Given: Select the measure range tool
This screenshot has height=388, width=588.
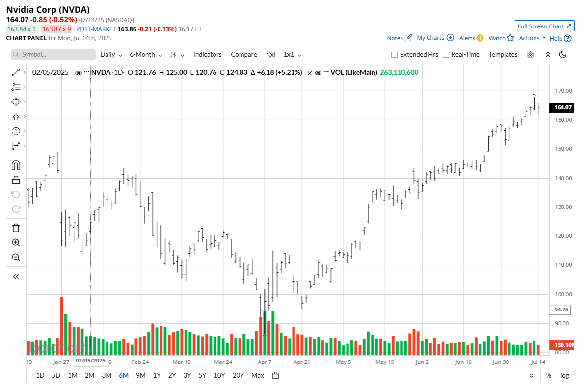Looking at the screenshot, I should tap(16, 146).
